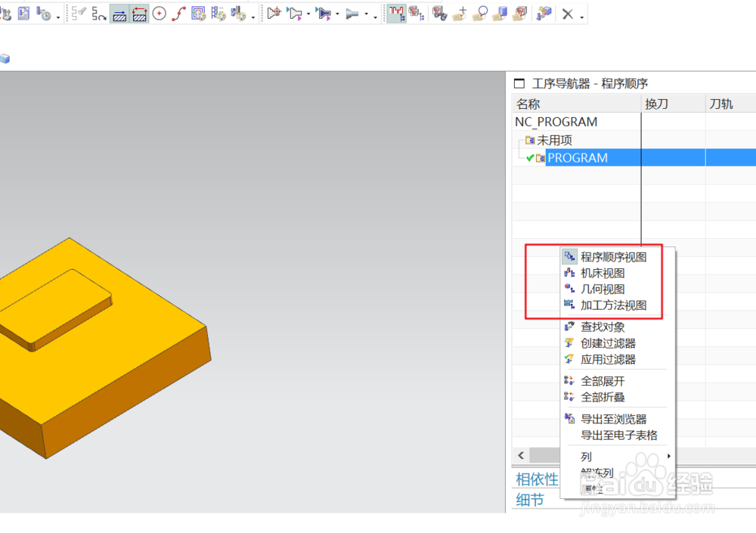
Task: Click the 相依性 panel label
Action: [x=537, y=479]
